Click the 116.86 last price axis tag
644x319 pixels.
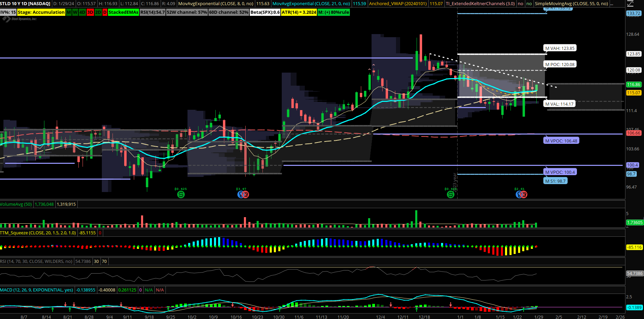coord(634,84)
